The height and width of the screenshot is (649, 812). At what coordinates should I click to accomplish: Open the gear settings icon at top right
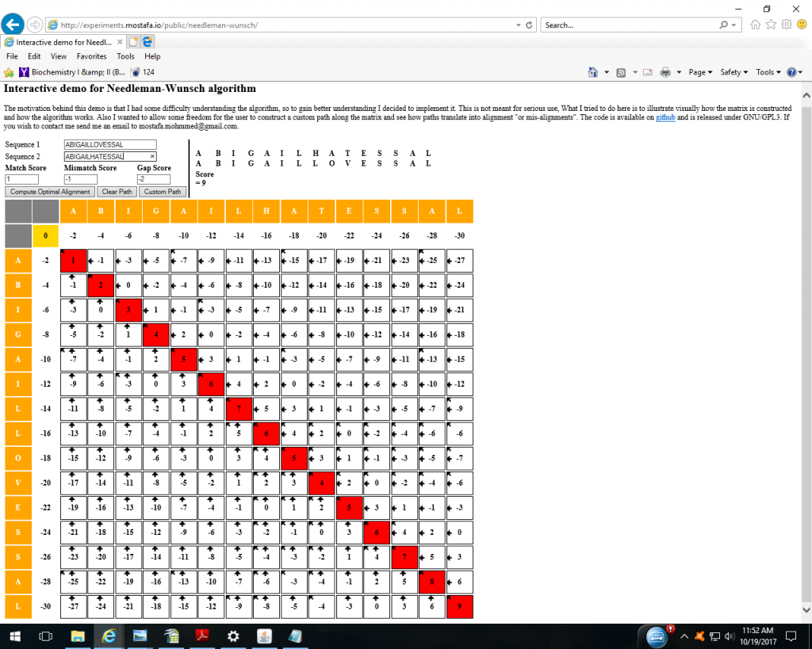(x=787, y=25)
